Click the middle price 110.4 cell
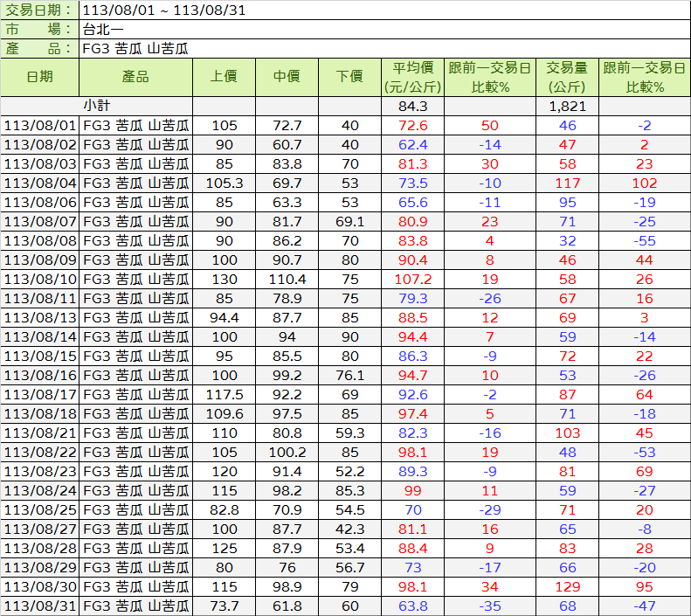This screenshot has width=691, height=616. [287, 279]
